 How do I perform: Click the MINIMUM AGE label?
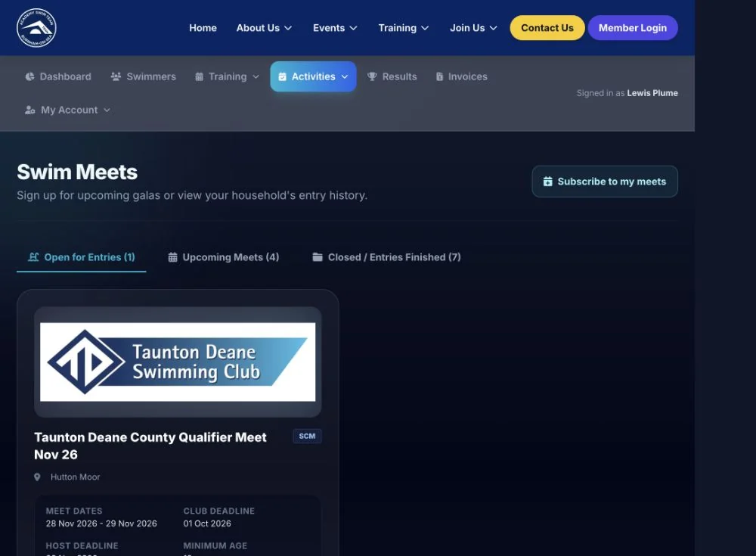(215, 546)
